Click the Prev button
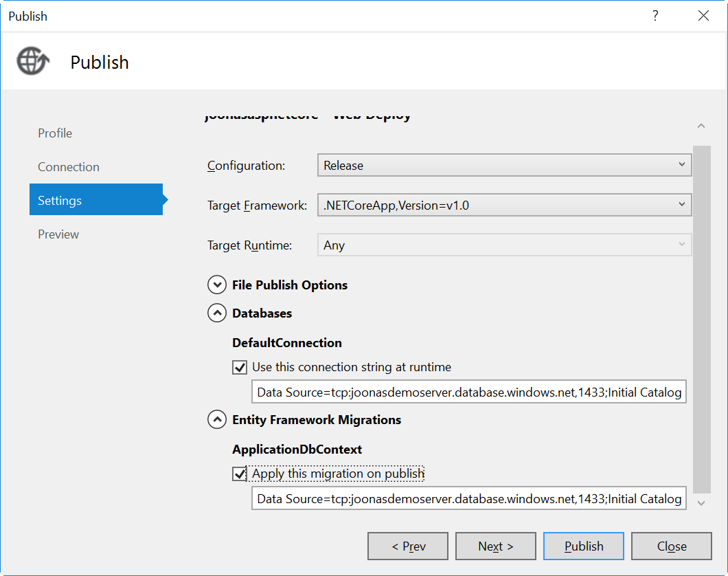The height and width of the screenshot is (576, 728). (x=408, y=546)
